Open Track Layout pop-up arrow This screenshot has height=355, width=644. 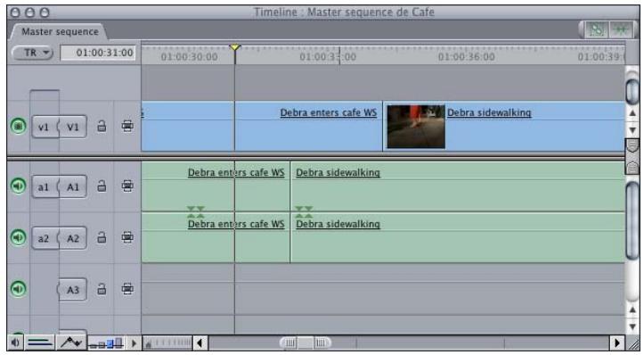(x=134, y=343)
